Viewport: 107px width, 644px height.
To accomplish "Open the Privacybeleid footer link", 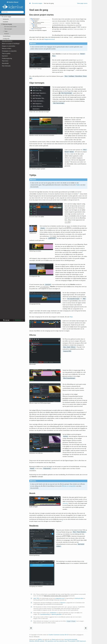I will [72, 641].
